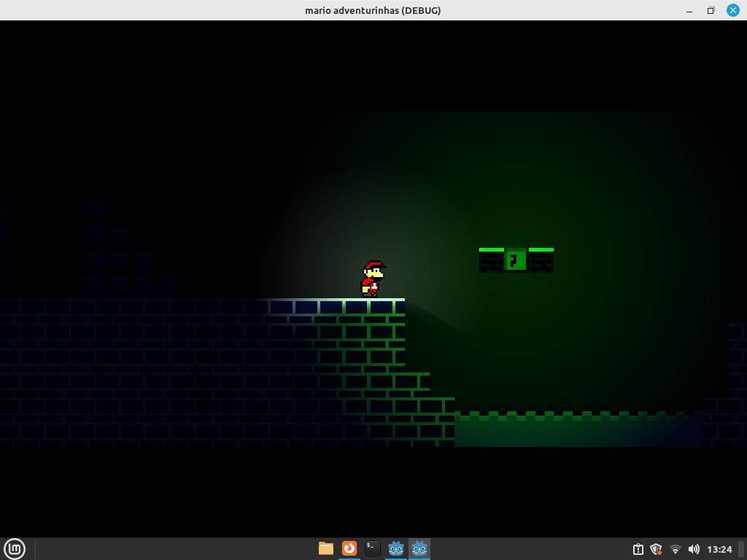Open the volume speaker tray icon
Screen dimensions: 747x560
[x=694, y=550]
